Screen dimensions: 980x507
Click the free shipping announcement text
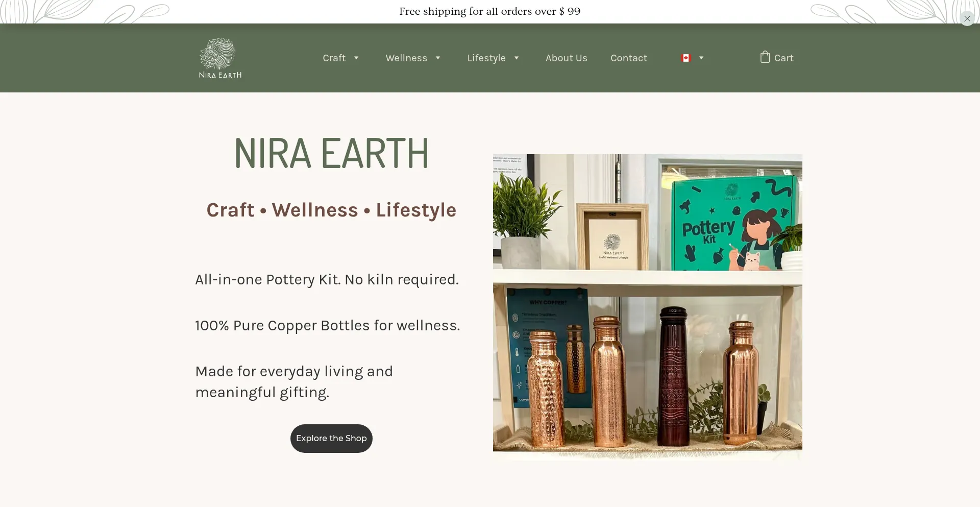pyautogui.click(x=489, y=11)
